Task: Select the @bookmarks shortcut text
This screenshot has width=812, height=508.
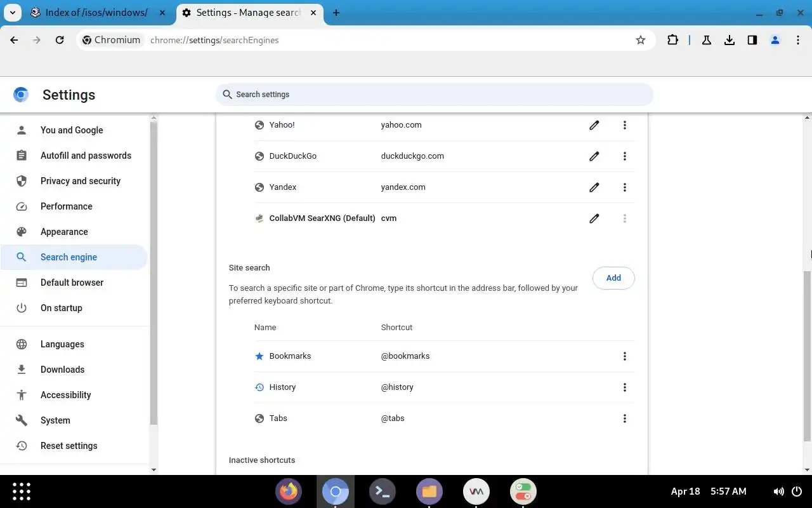Action: 405,356
